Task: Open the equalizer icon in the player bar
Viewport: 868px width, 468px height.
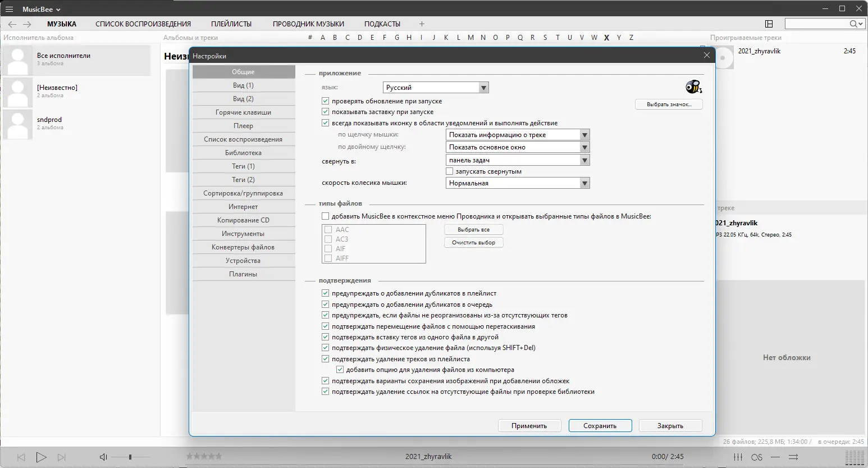Action: (x=738, y=457)
